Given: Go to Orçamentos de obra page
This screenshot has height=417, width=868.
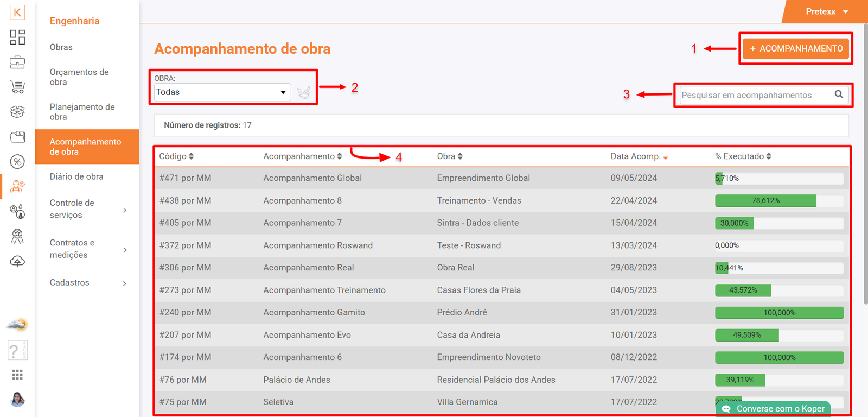Looking at the screenshot, I should point(79,77).
